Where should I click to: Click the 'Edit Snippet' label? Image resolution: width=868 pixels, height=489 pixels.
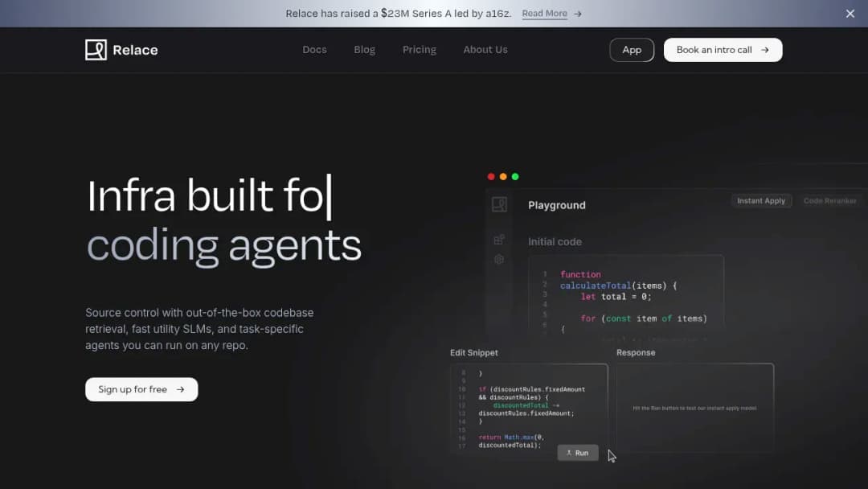(474, 352)
